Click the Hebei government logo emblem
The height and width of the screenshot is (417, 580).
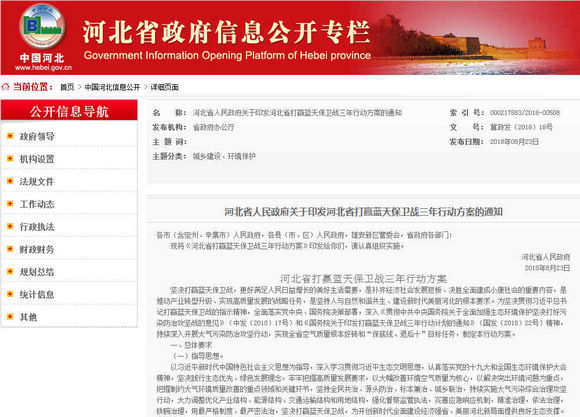click(x=42, y=26)
